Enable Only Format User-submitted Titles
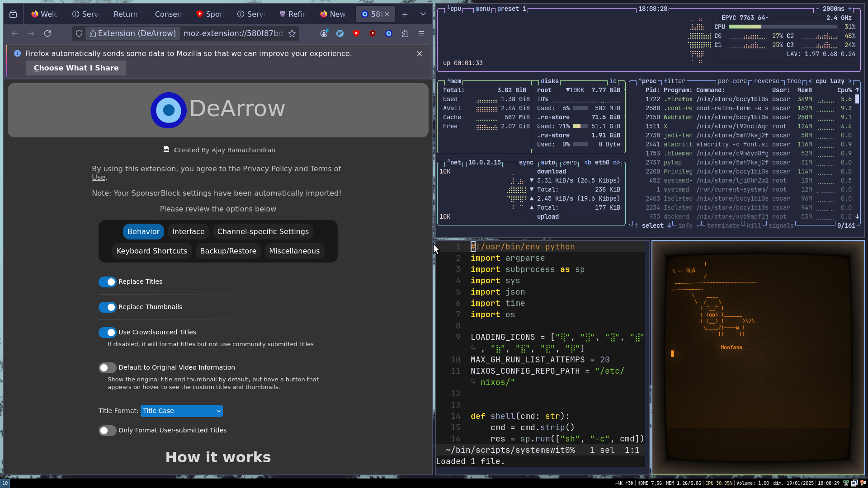The height and width of the screenshot is (488, 868). coord(108,431)
